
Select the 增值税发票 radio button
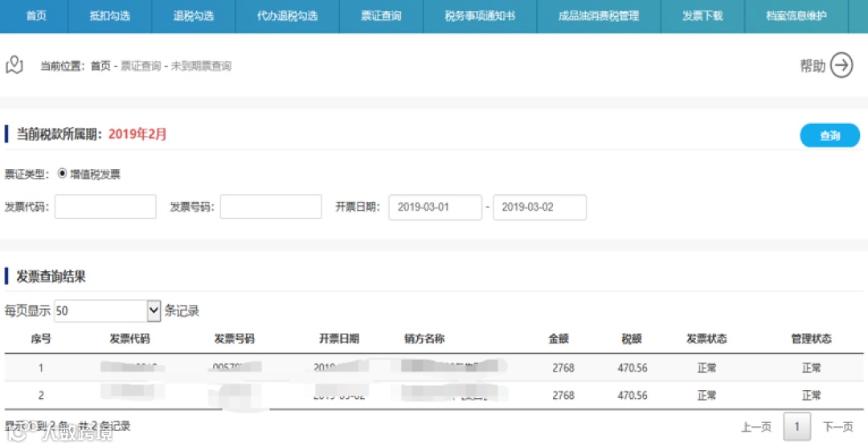(x=62, y=174)
